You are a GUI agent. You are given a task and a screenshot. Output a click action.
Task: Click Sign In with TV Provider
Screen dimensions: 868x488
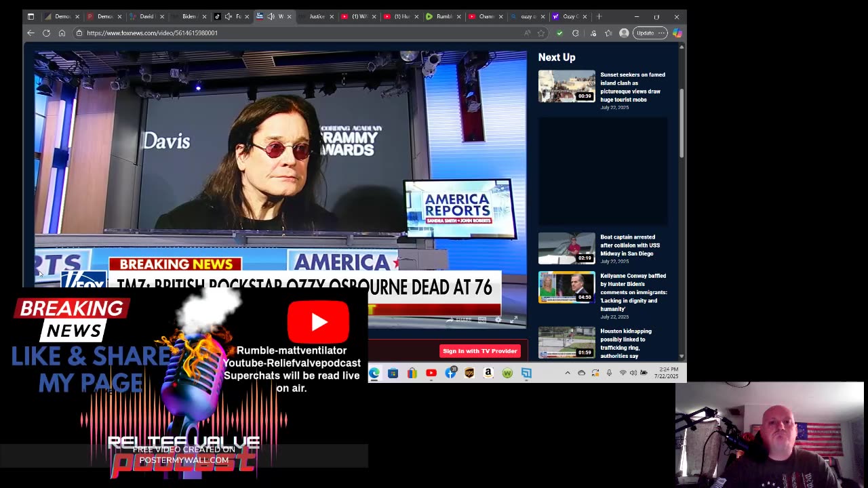coord(480,351)
